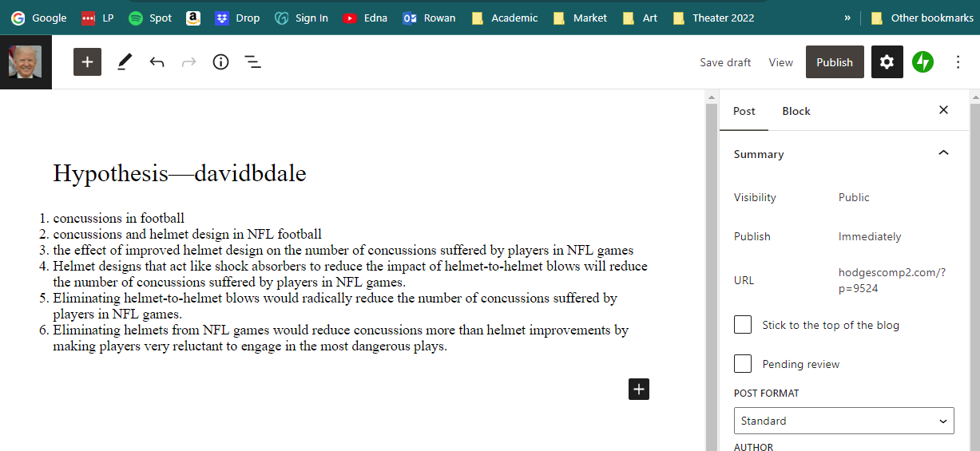Click the hodgescomp2.com post URL link
This screenshot has width=980, height=451.
point(891,280)
